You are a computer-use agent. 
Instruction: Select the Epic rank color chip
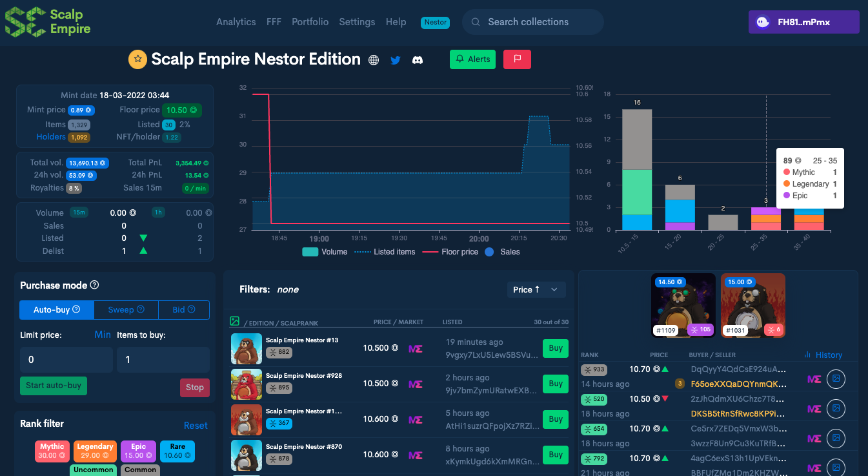[138, 451]
